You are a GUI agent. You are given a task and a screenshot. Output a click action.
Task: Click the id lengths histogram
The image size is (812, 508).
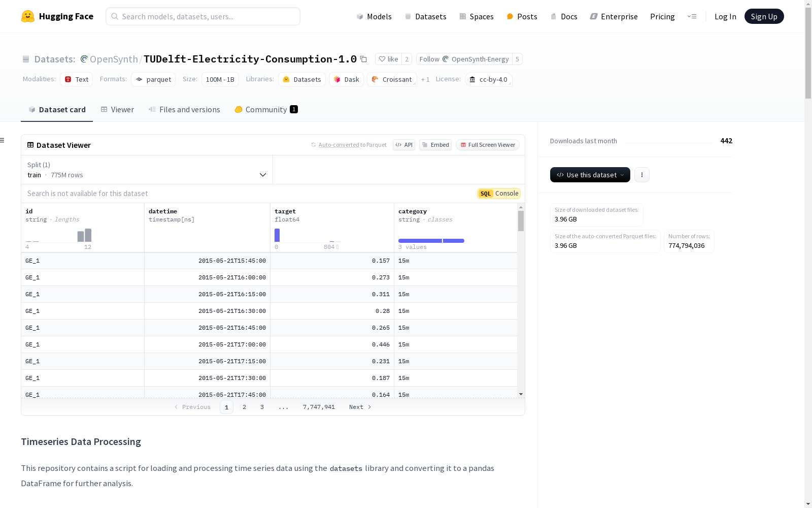tap(58, 235)
